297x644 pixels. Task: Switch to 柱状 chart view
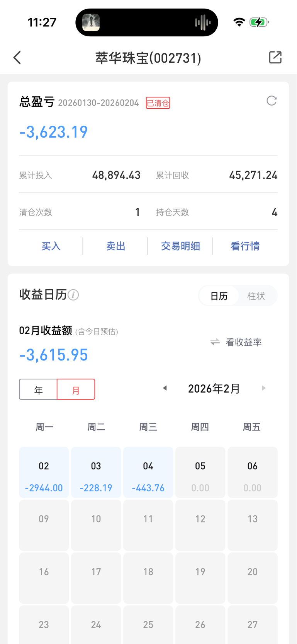point(256,296)
